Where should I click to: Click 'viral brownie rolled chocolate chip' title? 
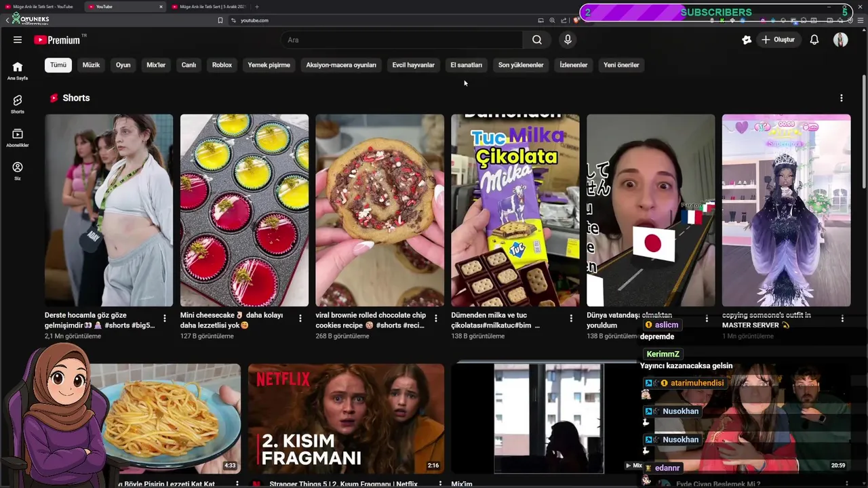(x=371, y=320)
